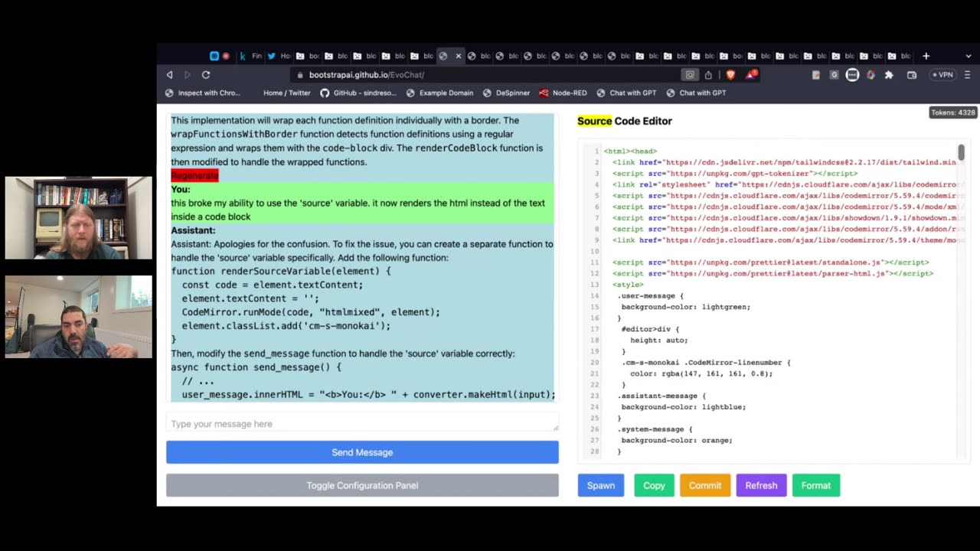Open the Node-RED bookmark
Viewport: 980px width, 551px height.
pyautogui.click(x=563, y=93)
